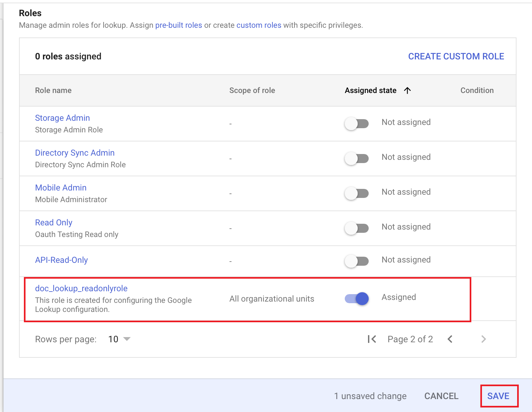Enable the Storage Admin role toggle
Screen dimensions: 532x412
point(356,123)
